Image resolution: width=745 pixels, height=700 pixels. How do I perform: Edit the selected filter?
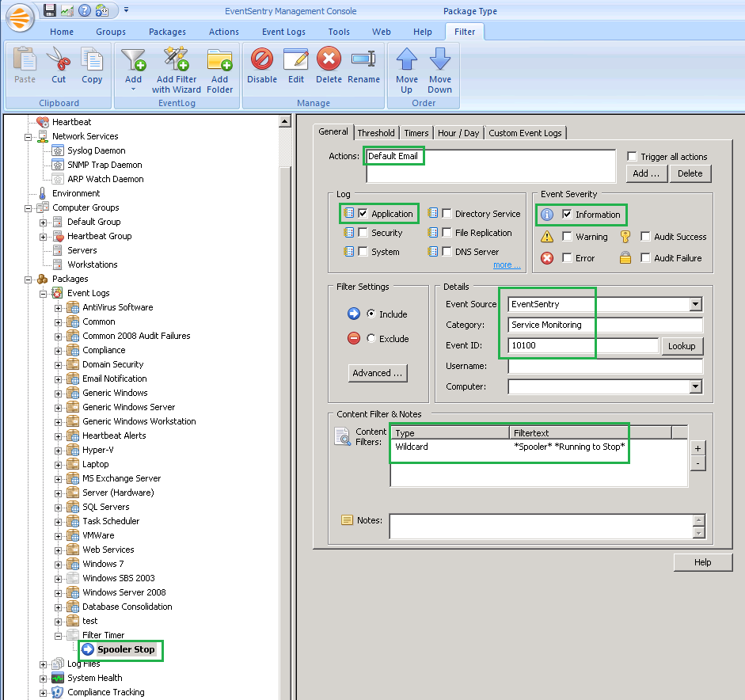[x=296, y=65]
